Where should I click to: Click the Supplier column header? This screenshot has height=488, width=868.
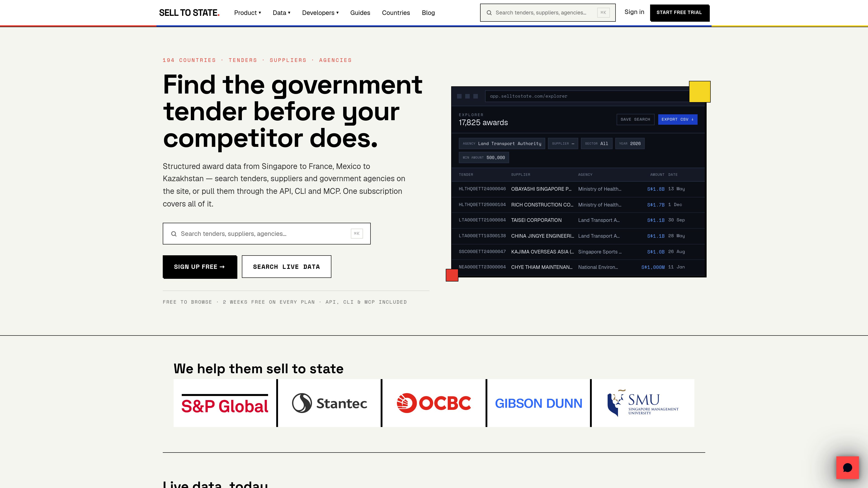(x=521, y=174)
